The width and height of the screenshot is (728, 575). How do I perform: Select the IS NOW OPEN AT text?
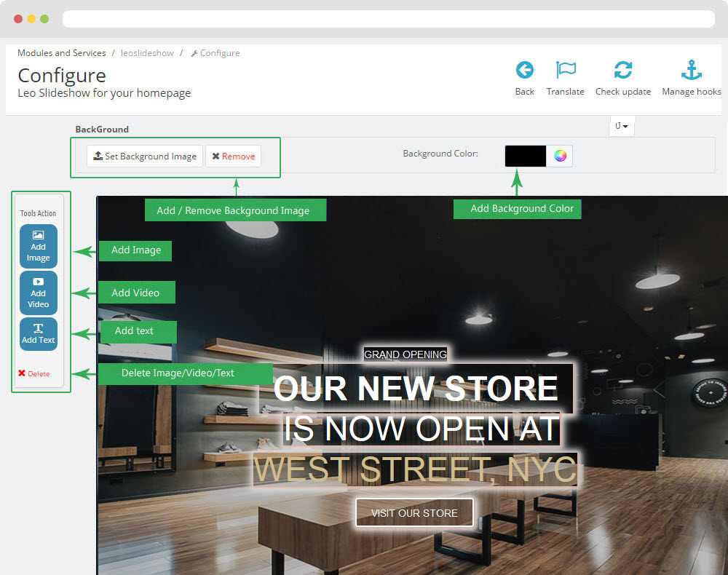point(422,429)
